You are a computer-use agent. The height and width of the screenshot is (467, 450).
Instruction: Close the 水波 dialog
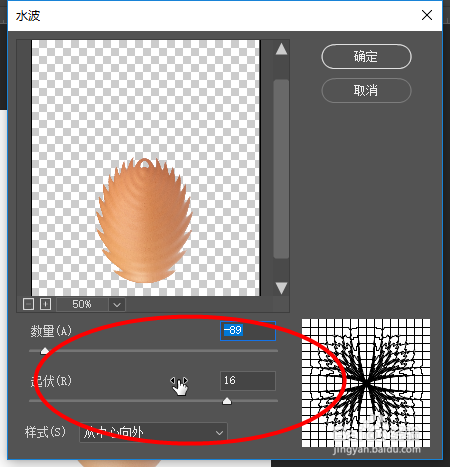(x=427, y=15)
